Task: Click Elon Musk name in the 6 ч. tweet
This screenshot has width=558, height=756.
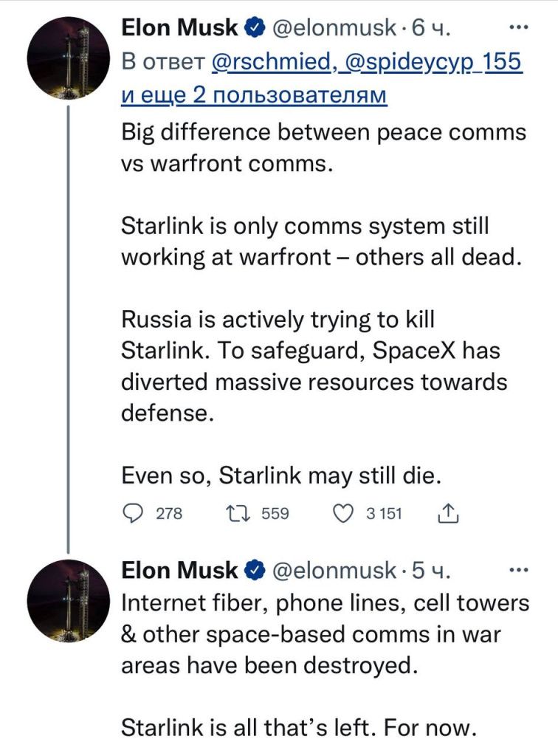Action: [x=179, y=28]
